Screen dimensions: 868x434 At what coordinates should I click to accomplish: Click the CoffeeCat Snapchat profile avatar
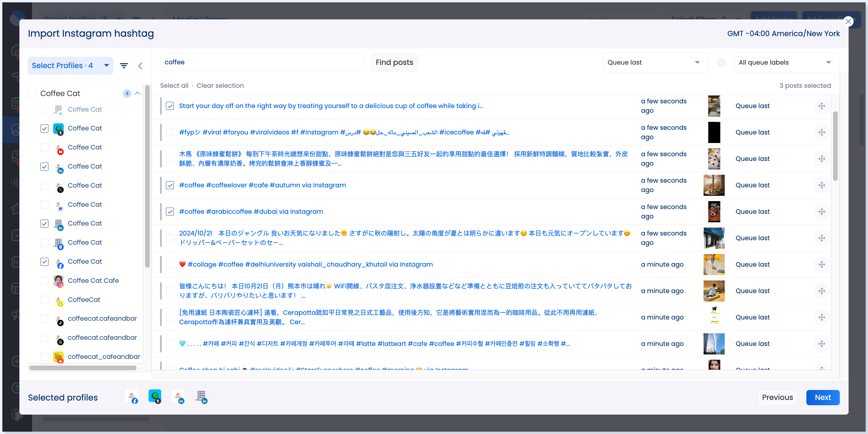pos(59,300)
